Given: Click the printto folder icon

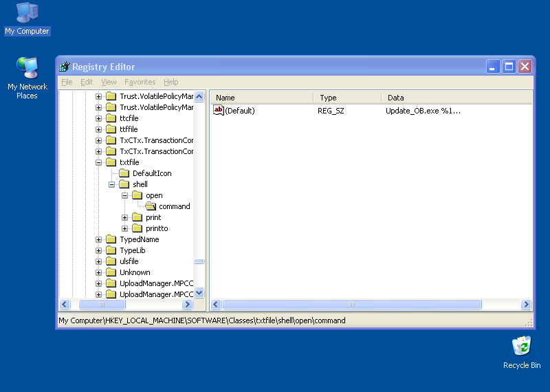Looking at the screenshot, I should pos(137,228).
